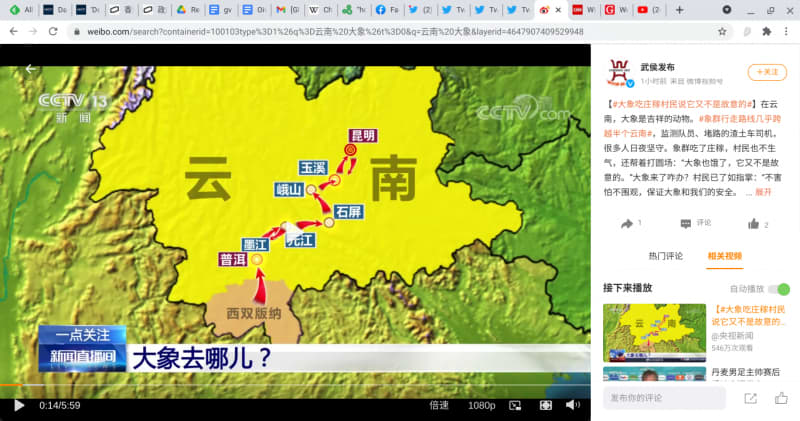The height and width of the screenshot is (421, 800).
Task: Open a new tab with plus button
Action: (680, 10)
